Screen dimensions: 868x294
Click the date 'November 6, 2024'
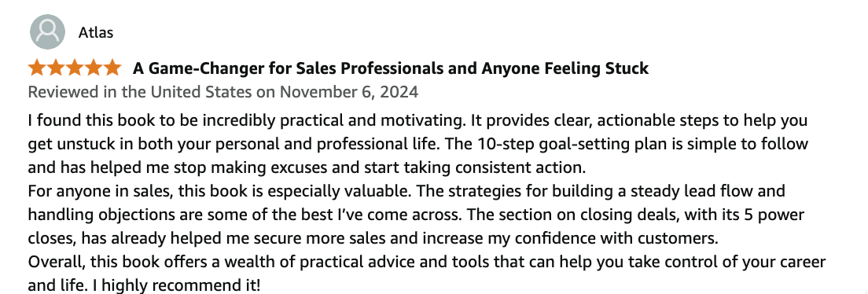(349, 91)
